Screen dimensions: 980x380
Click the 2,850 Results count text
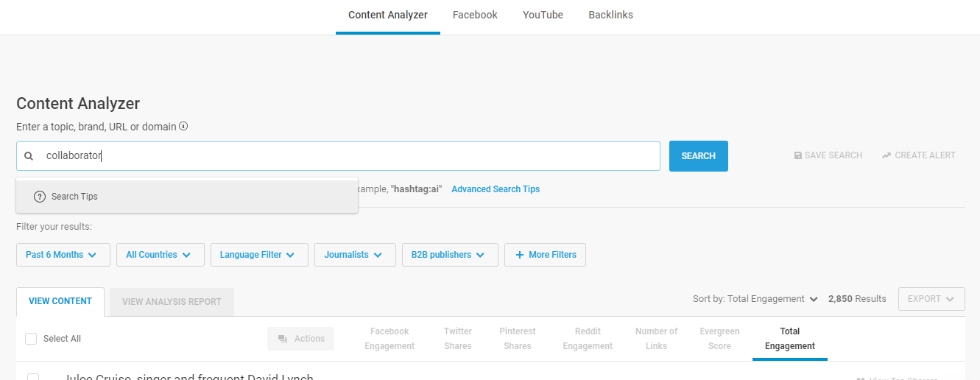857,299
